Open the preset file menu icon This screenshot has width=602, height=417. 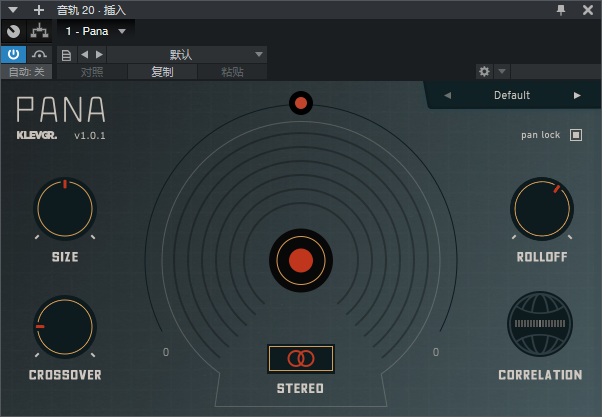(66, 55)
